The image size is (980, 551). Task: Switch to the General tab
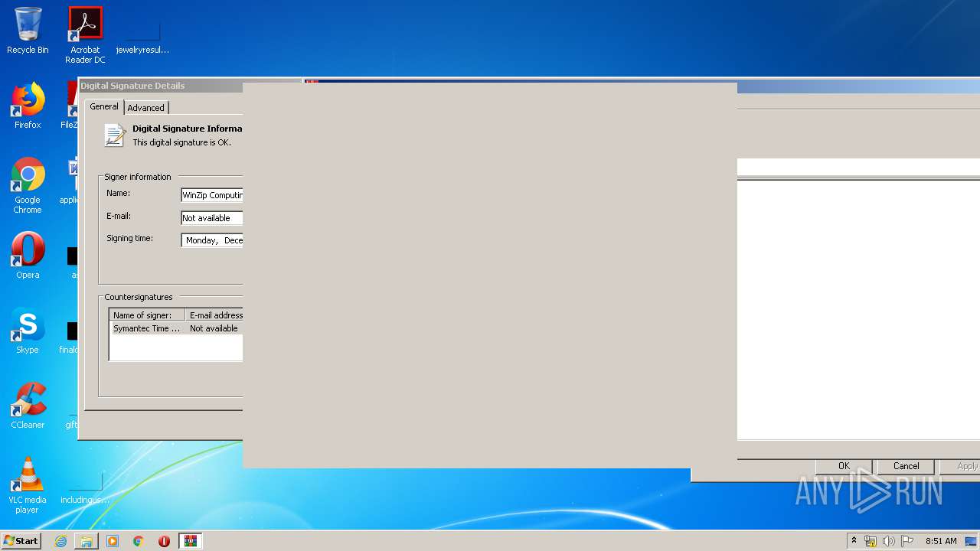click(x=104, y=106)
